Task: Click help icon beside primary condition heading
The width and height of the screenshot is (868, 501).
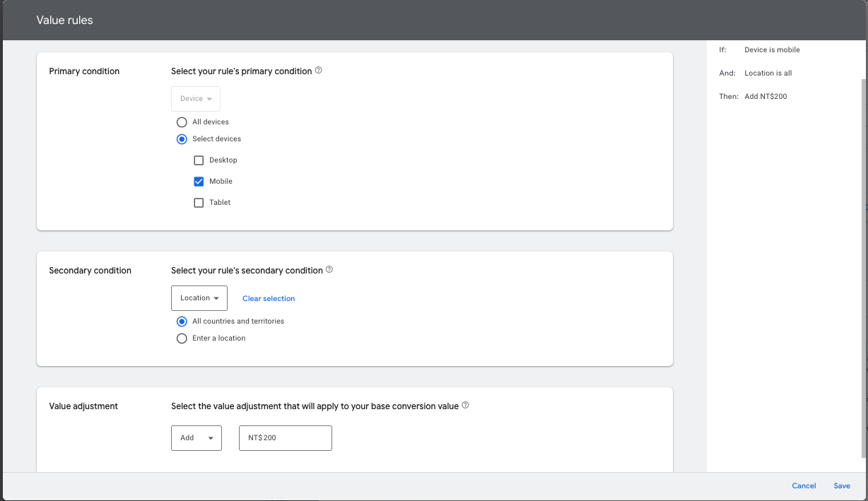Action: (x=318, y=71)
